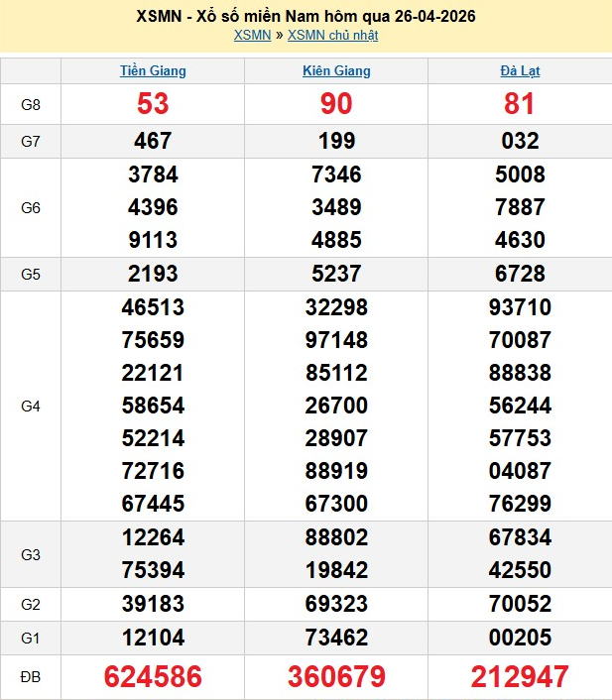Open the XSMN breadcrumb link

click(252, 36)
